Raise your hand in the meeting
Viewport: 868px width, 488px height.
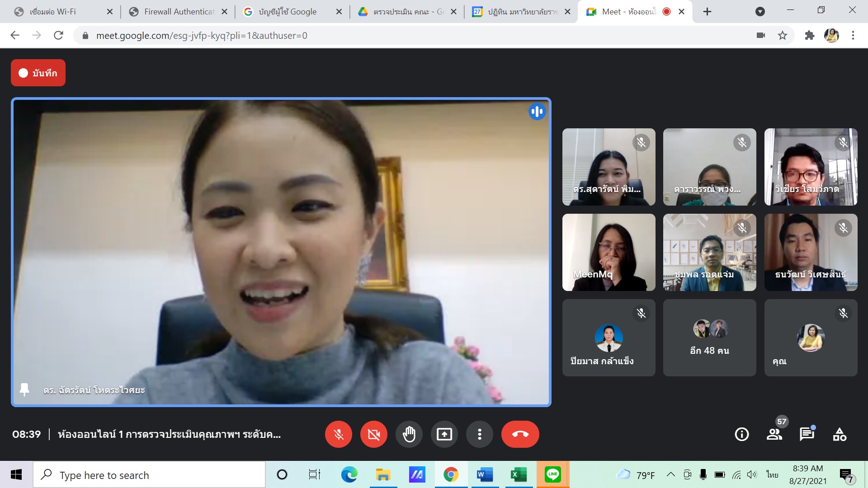(409, 434)
